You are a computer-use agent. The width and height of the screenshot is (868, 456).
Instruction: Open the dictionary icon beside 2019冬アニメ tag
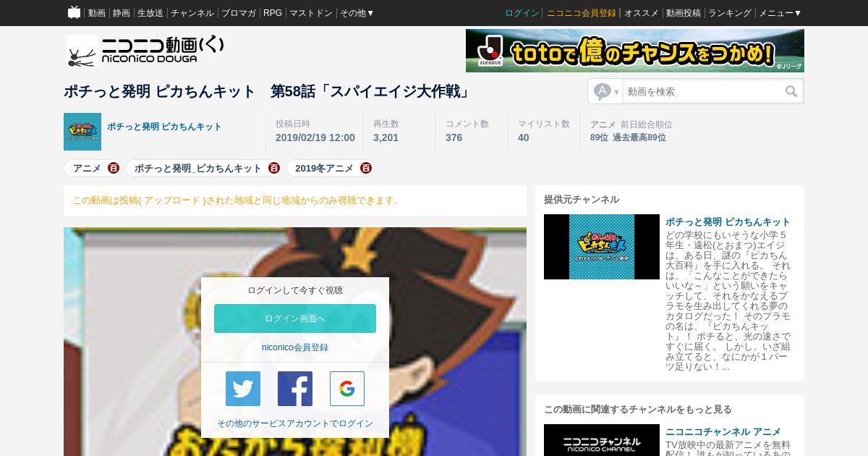pos(366,168)
